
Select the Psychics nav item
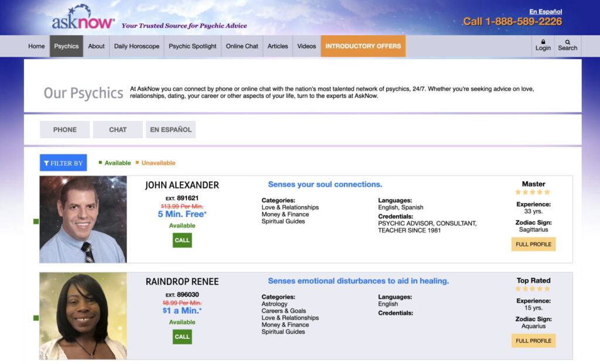point(66,46)
